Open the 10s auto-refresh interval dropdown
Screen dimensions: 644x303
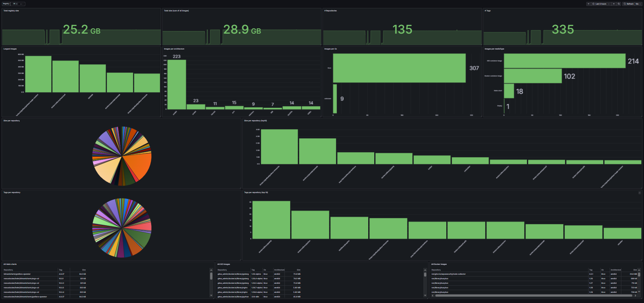[x=638, y=4]
